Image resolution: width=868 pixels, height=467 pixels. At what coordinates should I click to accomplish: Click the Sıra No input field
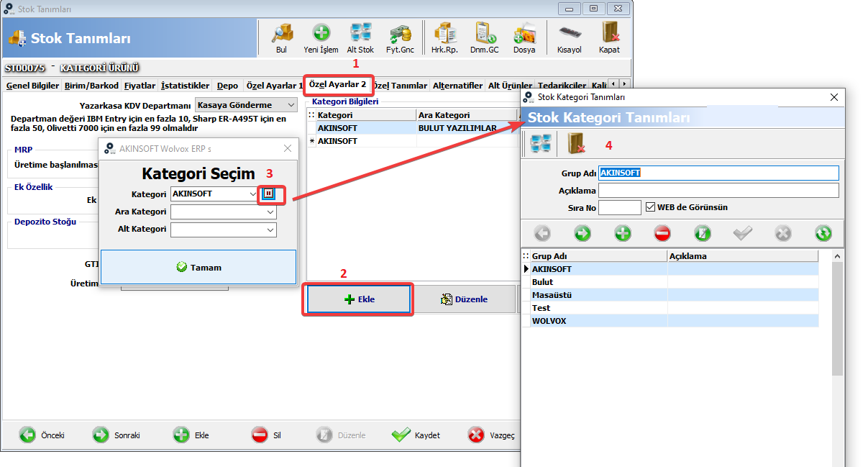pos(619,207)
